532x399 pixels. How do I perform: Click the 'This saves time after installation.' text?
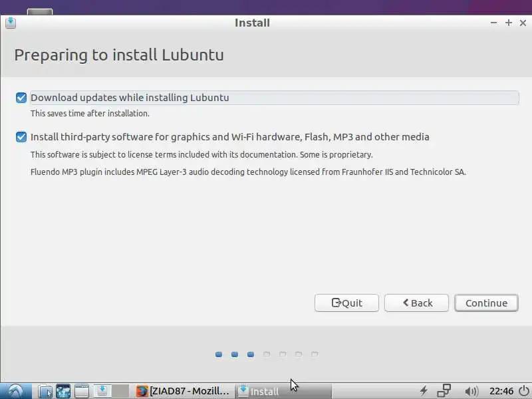(90, 113)
